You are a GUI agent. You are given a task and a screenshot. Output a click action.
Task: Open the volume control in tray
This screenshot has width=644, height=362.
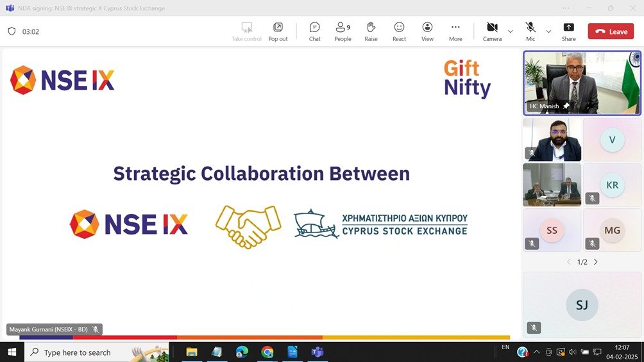pos(573,352)
